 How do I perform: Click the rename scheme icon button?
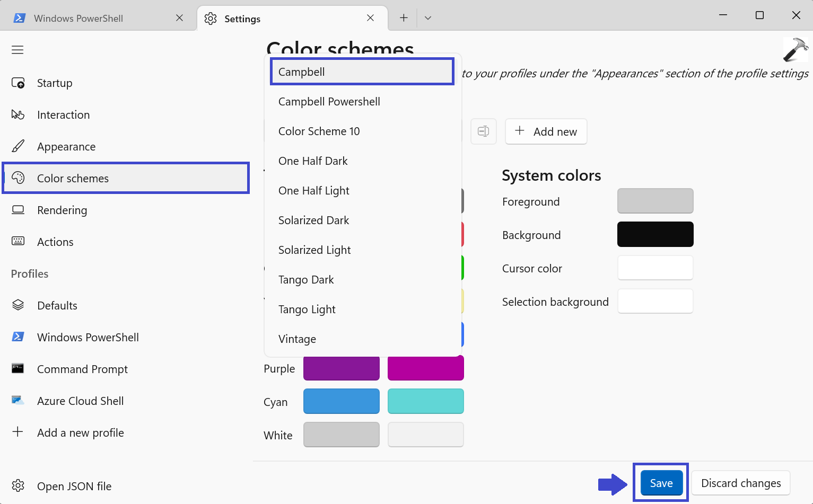click(483, 131)
